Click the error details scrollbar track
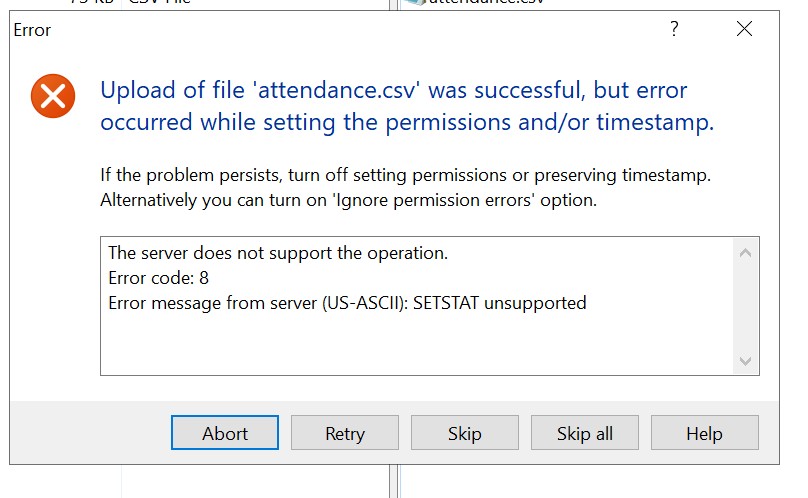 pyautogui.click(x=745, y=306)
